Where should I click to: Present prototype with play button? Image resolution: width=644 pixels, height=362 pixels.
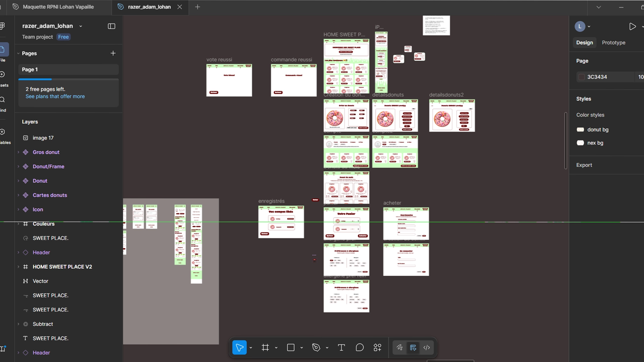(x=632, y=26)
